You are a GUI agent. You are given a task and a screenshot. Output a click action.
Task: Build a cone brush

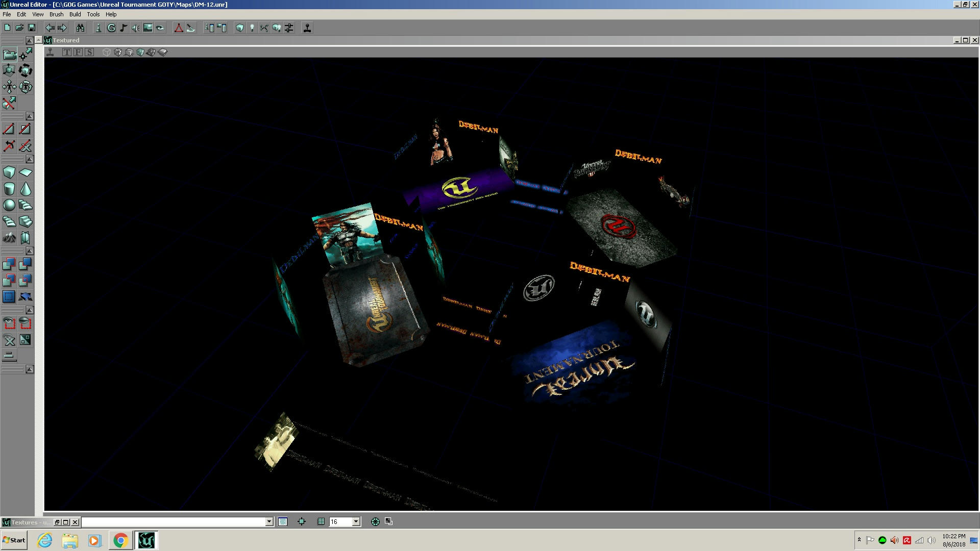tap(26, 189)
